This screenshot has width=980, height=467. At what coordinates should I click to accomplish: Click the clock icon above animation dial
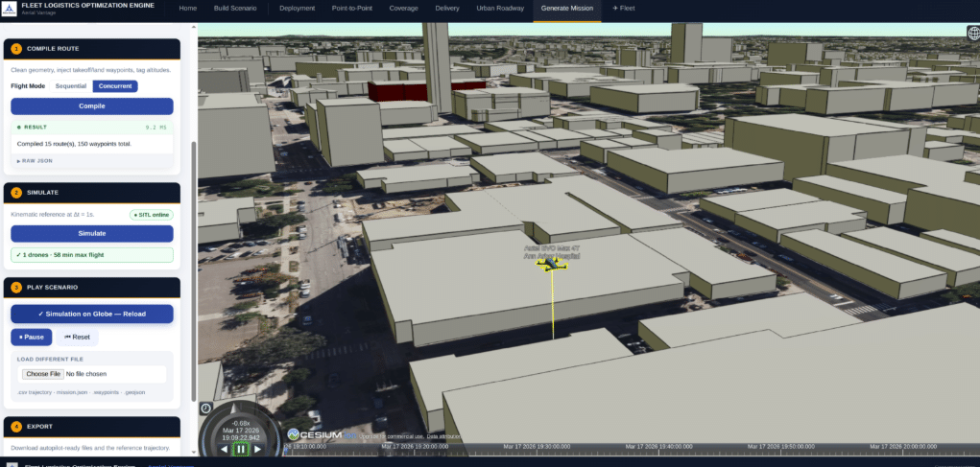pos(206,409)
